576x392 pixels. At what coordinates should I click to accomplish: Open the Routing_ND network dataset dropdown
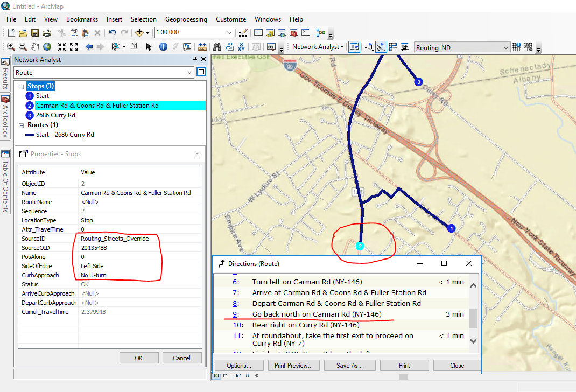[505, 47]
